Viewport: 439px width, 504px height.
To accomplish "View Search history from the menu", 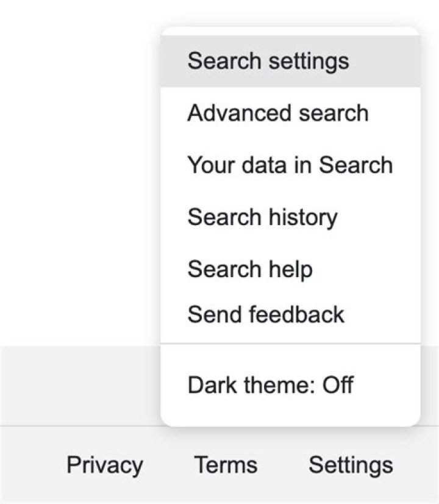I will coord(262,217).
